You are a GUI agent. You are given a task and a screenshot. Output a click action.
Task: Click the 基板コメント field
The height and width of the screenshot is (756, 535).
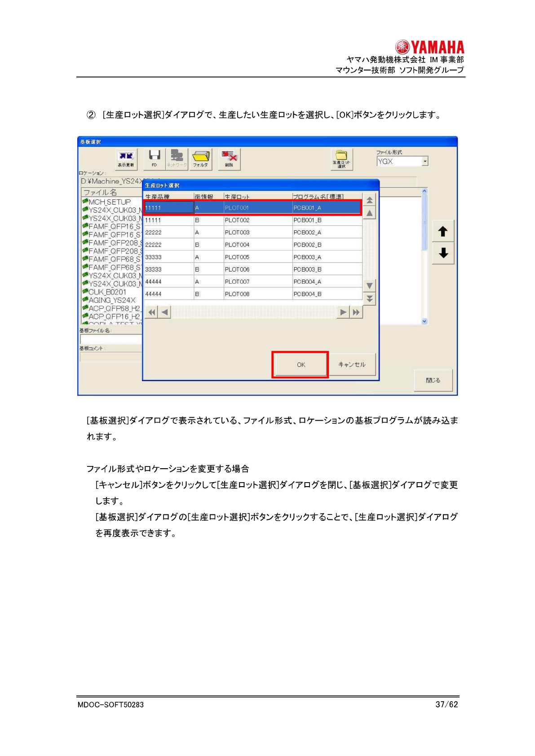[x=111, y=357]
